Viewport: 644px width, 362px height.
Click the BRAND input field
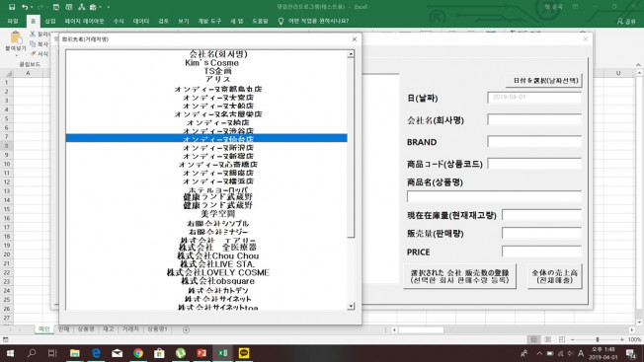[534, 142]
